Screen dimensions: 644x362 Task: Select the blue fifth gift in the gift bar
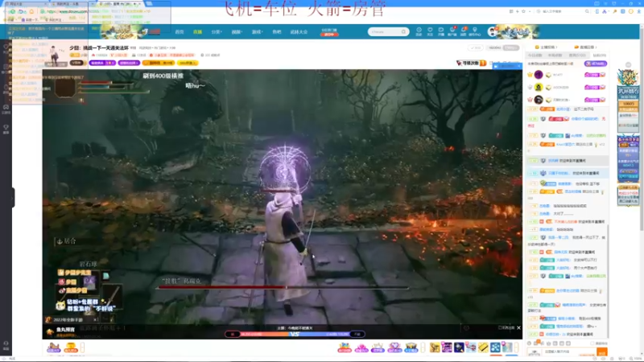click(411, 348)
